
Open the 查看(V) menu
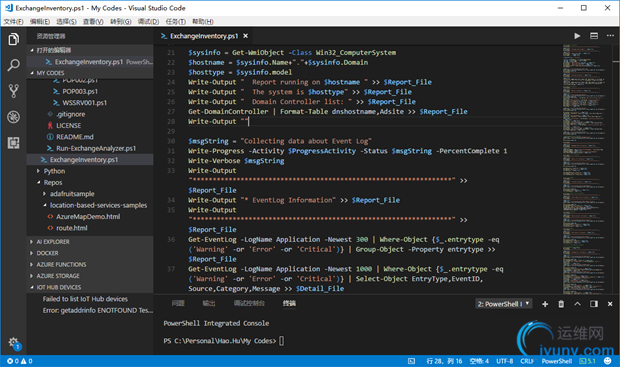[x=93, y=21]
